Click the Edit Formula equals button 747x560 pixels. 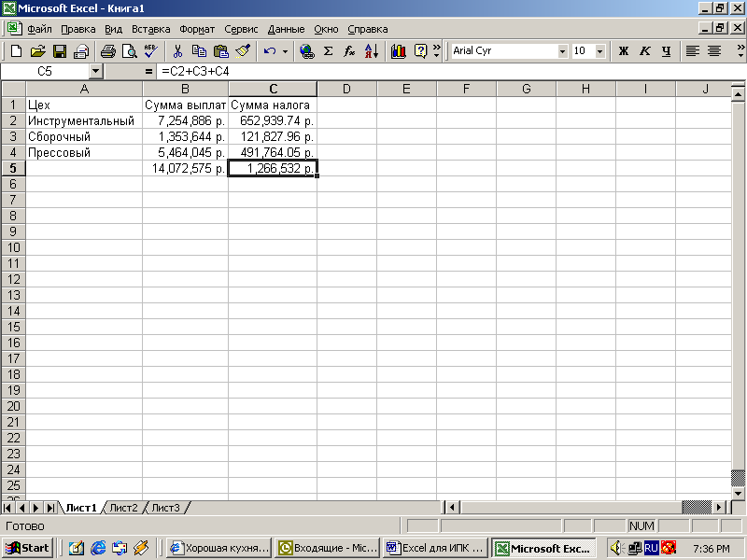[x=148, y=72]
